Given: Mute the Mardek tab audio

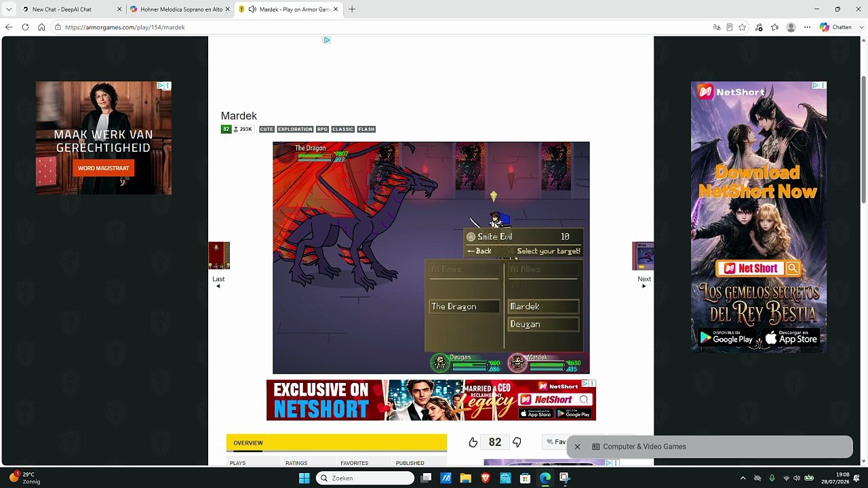Looking at the screenshot, I should pos(252,9).
